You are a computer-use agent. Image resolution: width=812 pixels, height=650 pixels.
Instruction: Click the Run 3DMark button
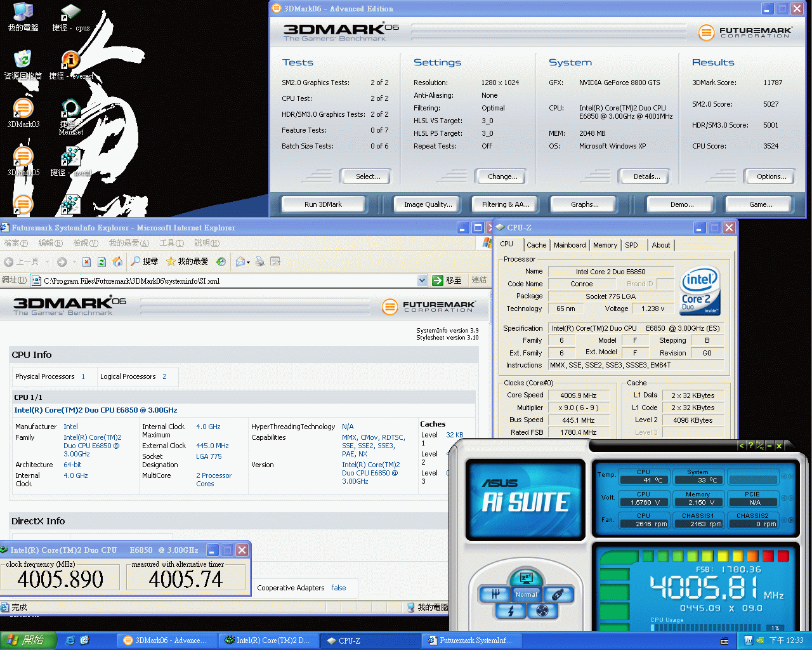[323, 204]
